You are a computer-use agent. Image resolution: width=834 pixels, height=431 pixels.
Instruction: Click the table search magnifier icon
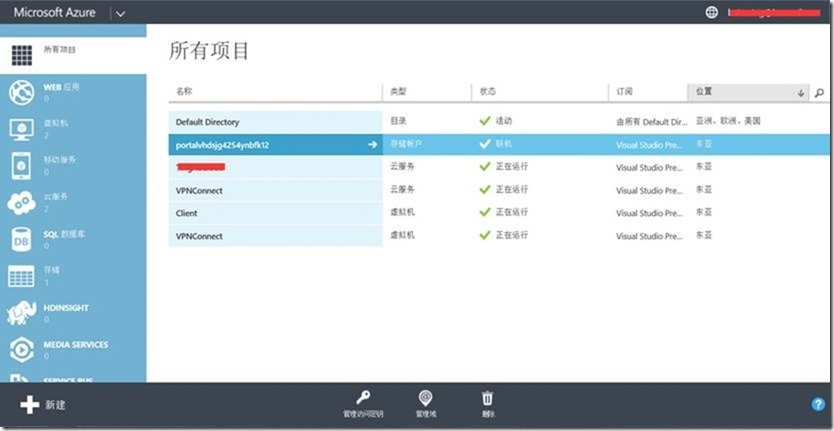(819, 93)
